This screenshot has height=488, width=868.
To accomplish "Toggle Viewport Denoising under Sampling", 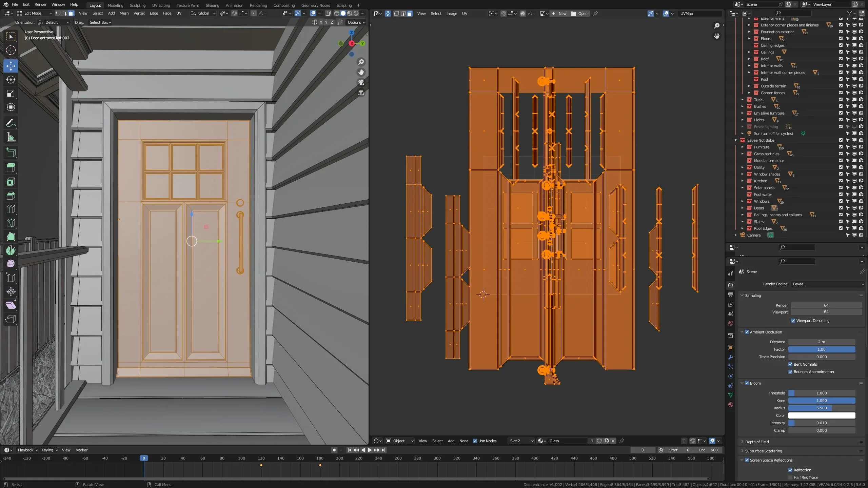I will (793, 320).
